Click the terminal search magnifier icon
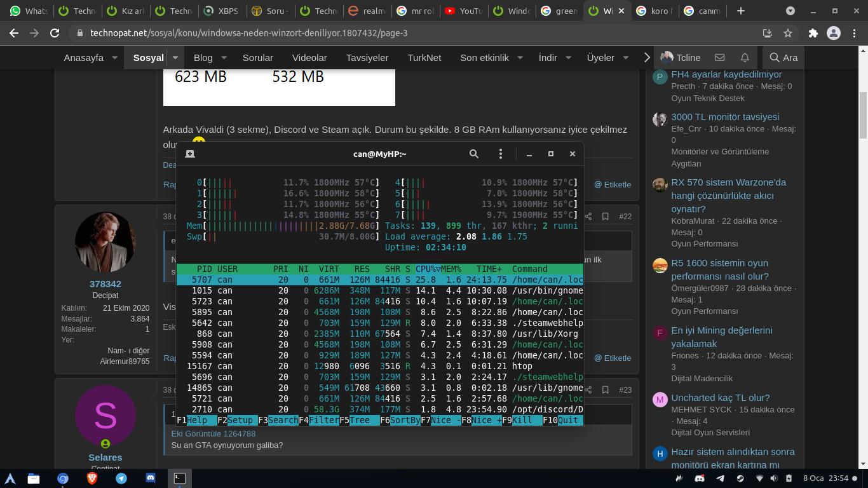 [474, 154]
